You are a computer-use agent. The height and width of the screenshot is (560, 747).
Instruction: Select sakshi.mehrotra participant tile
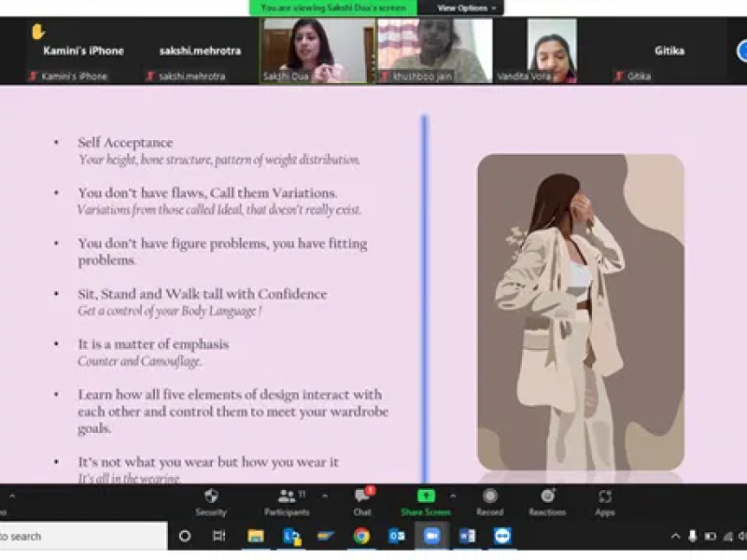(x=200, y=51)
